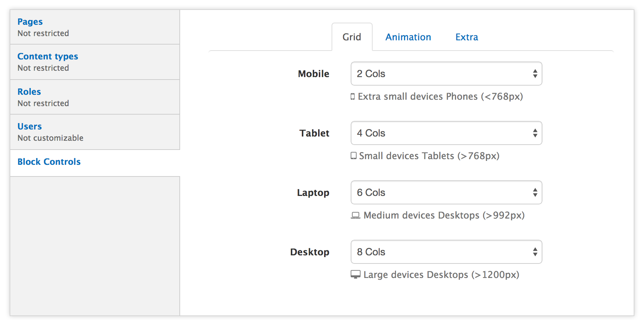The width and height of the screenshot is (644, 325).
Task: Open the Desktop 8 Cols dropdown
Action: (x=446, y=252)
